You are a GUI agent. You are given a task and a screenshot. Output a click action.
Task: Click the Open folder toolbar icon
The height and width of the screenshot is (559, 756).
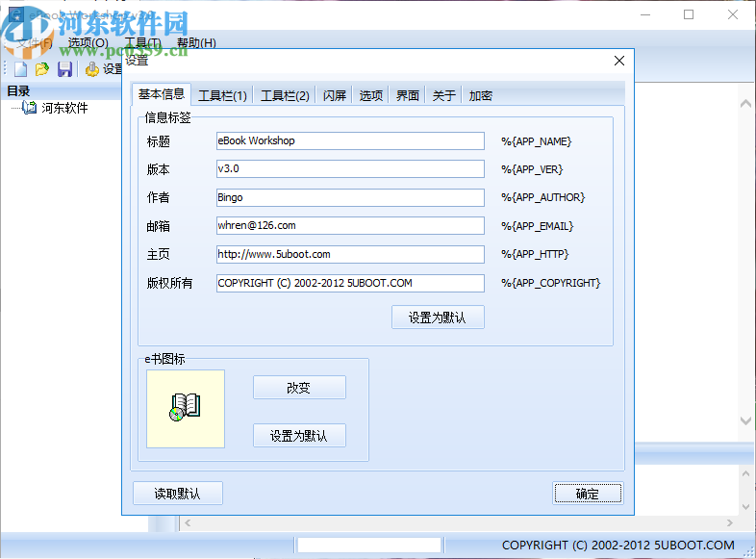(x=42, y=69)
